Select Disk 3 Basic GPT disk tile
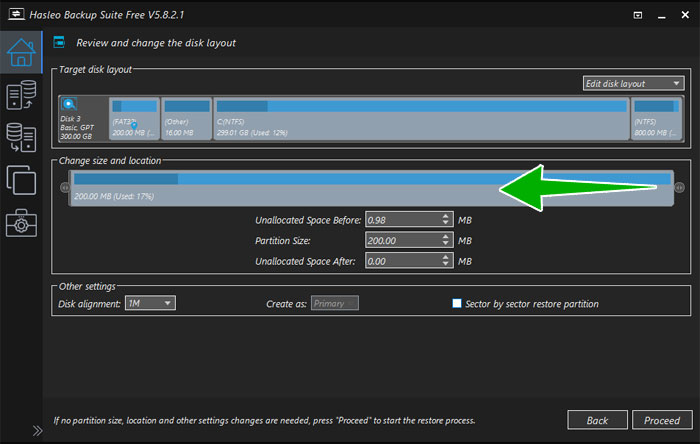The width and height of the screenshot is (700, 444). click(83, 119)
